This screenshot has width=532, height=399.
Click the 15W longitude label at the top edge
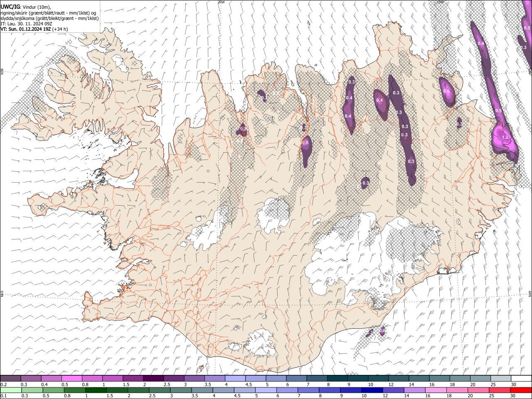[x=440, y=2]
